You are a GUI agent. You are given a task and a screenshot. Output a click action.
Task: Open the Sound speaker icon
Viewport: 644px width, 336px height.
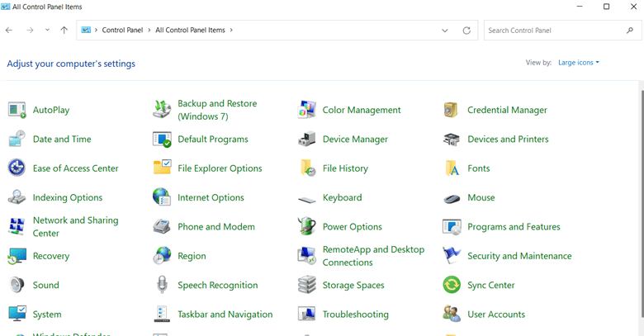[17, 286]
